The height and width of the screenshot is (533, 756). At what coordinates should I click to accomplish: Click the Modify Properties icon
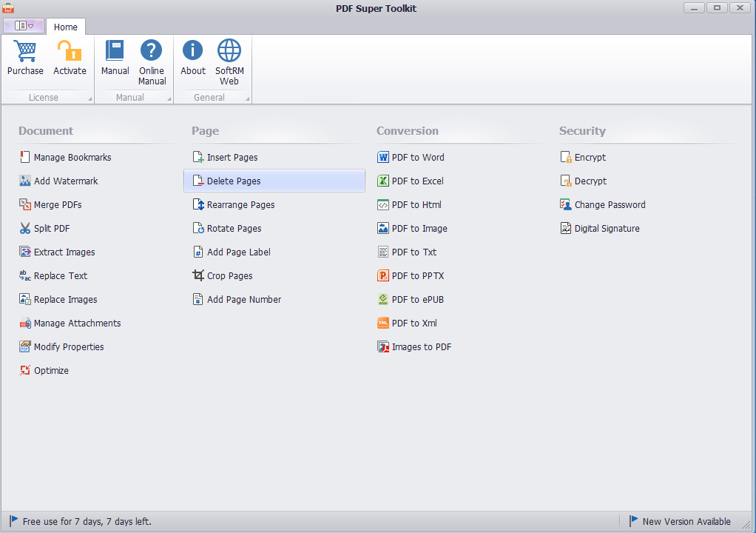tap(25, 346)
